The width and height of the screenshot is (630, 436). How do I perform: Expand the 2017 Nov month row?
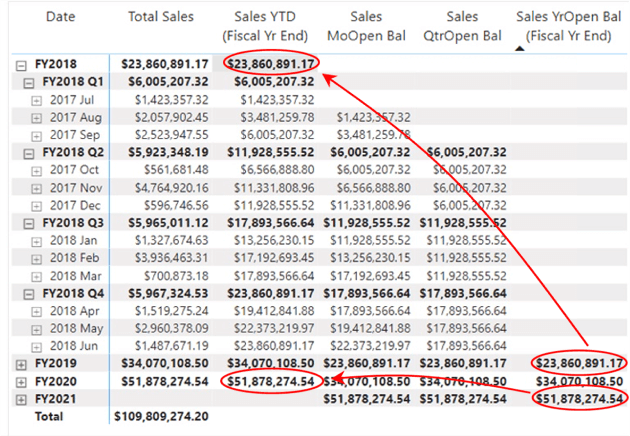[x=37, y=187]
